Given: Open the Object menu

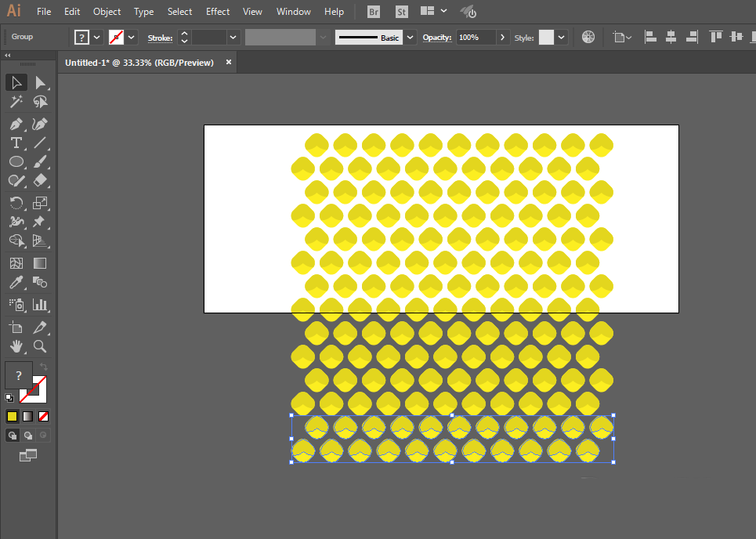Looking at the screenshot, I should [x=107, y=12].
